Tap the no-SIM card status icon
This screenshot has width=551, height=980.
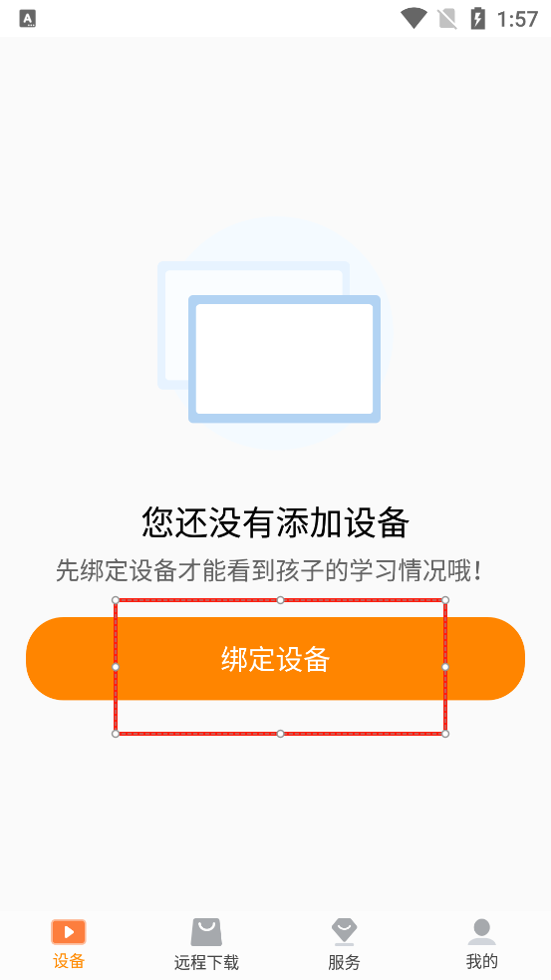[x=447, y=19]
